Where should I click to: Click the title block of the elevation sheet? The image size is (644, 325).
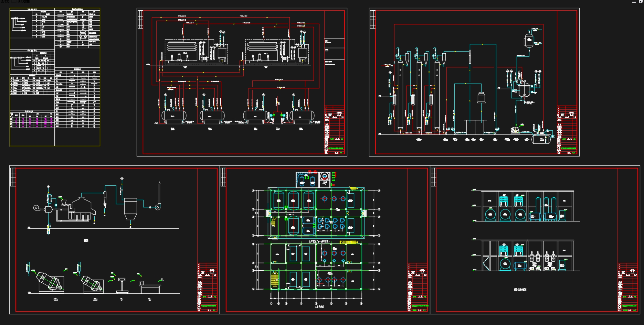coord(627,288)
